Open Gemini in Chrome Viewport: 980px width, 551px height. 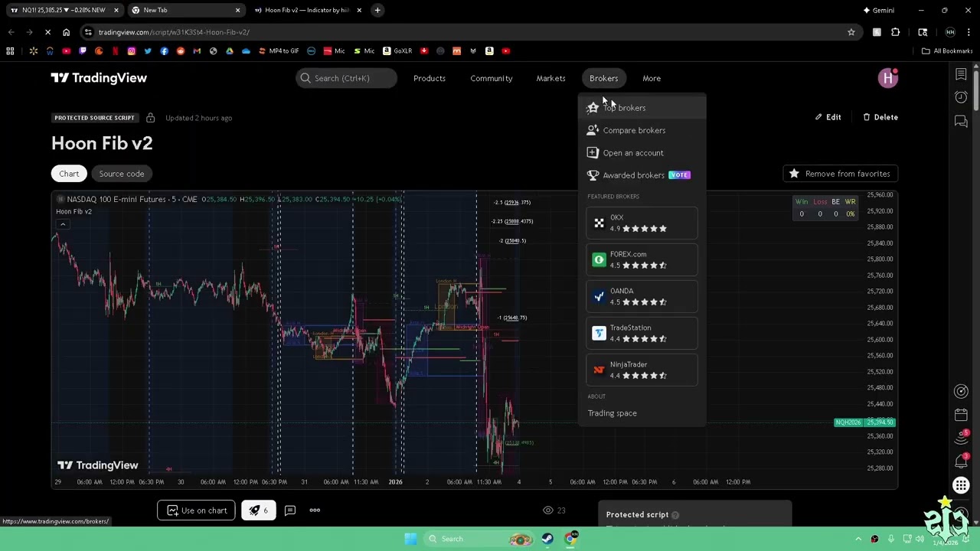878,10
